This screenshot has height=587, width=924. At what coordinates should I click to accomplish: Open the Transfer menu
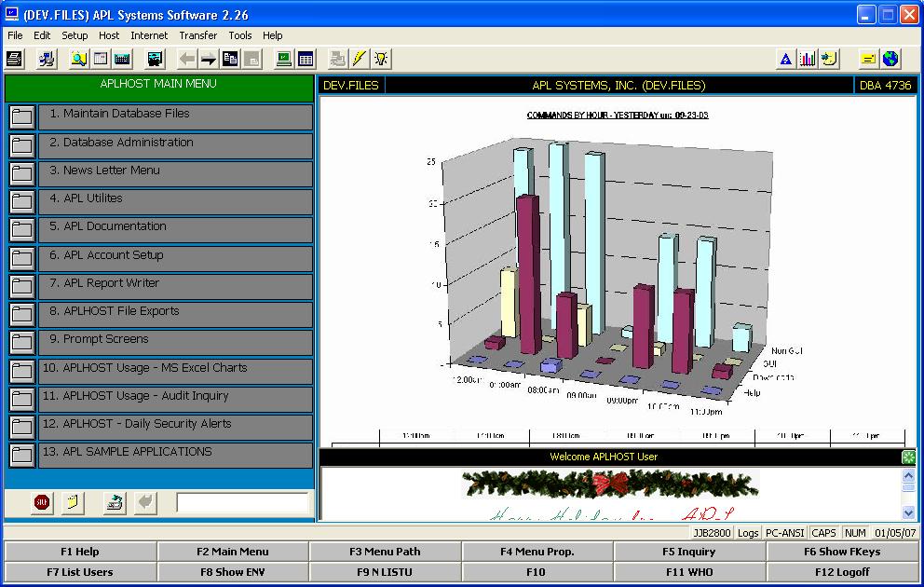(198, 35)
